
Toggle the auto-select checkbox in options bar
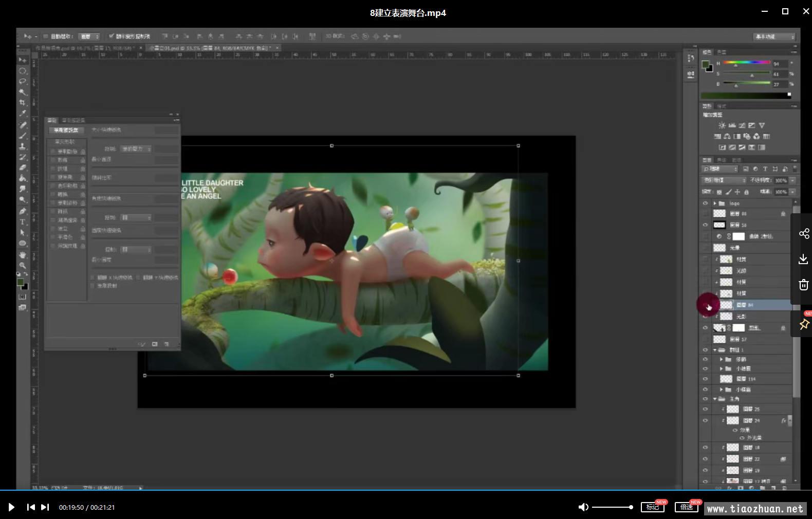[46, 36]
